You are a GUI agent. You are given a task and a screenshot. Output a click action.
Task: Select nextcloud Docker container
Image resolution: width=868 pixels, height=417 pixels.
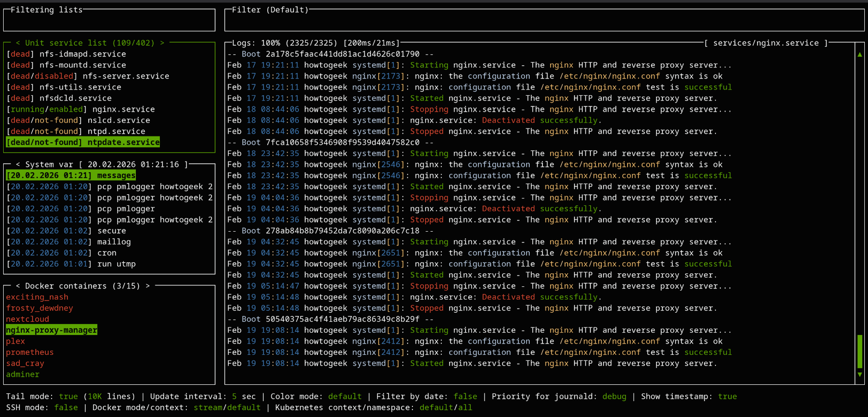(x=27, y=320)
